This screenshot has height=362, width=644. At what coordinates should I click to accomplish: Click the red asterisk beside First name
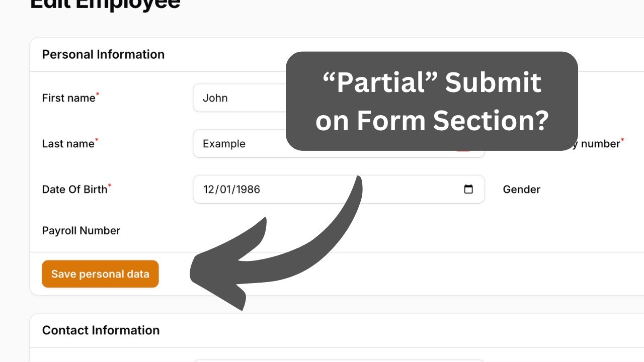click(98, 94)
